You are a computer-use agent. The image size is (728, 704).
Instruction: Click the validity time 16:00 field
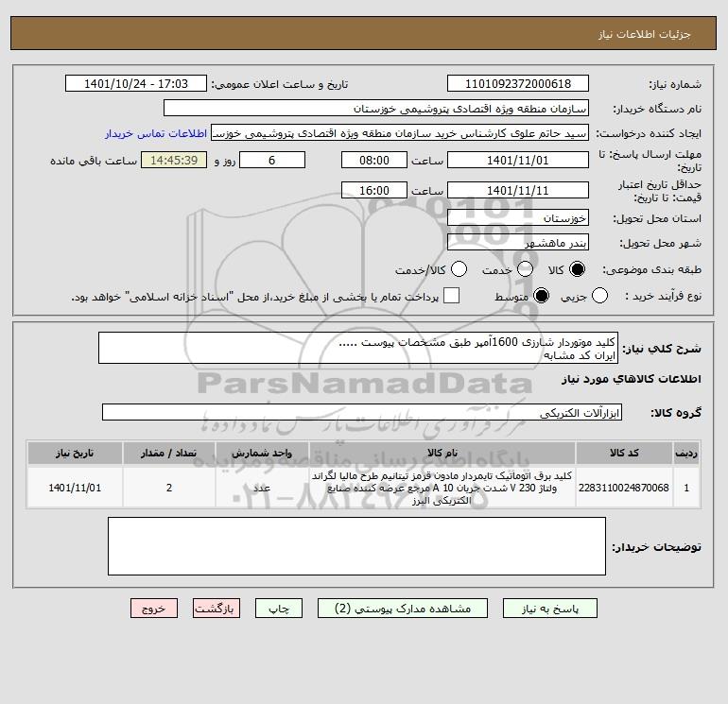tap(374, 190)
